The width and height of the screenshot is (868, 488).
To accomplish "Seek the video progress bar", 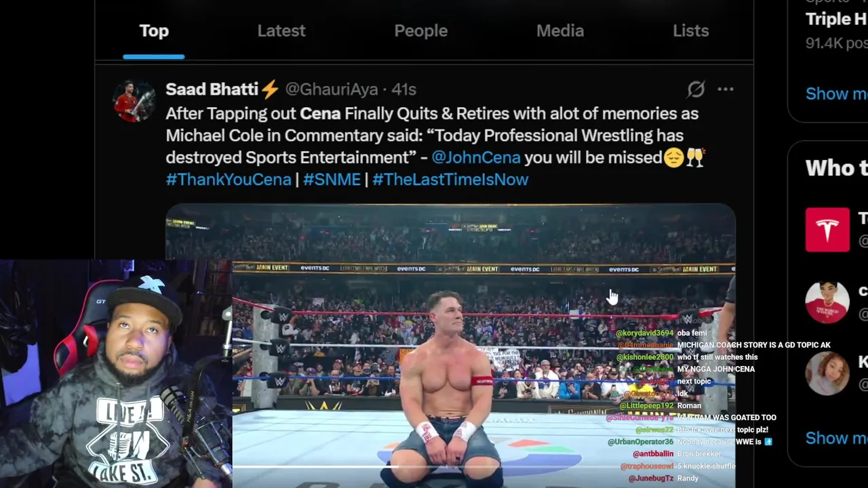I will [484, 466].
